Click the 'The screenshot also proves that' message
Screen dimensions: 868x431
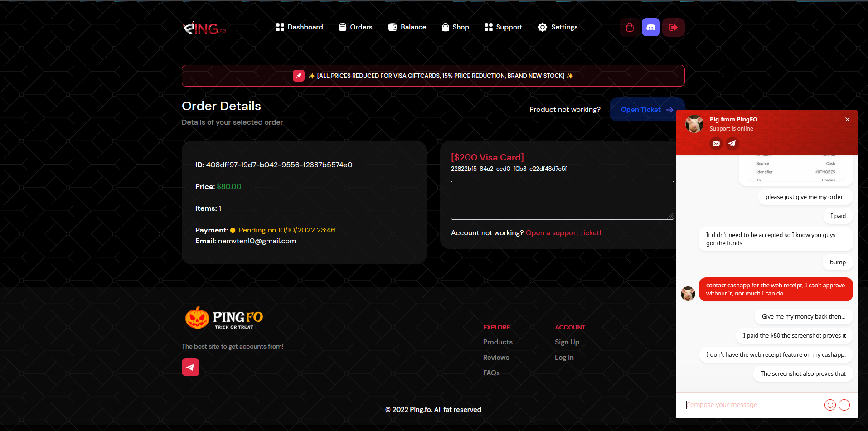pyautogui.click(x=803, y=374)
